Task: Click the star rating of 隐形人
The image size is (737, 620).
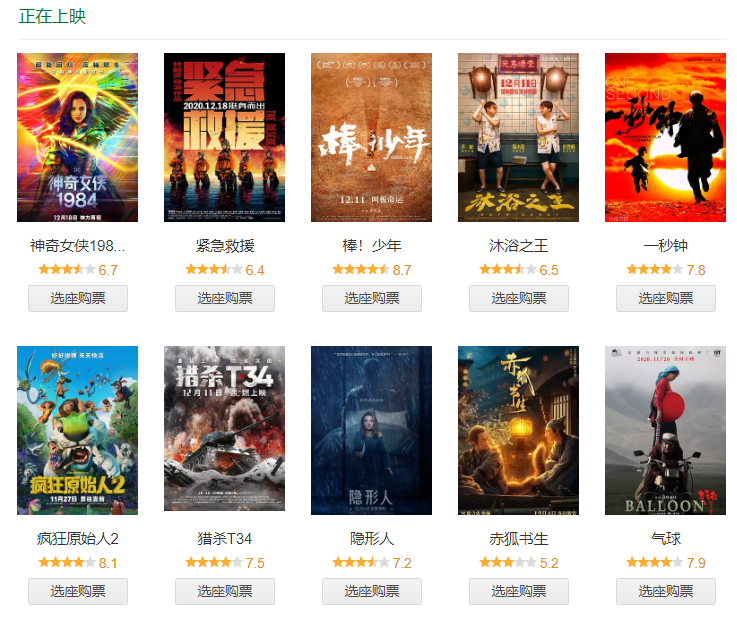Action: (361, 562)
